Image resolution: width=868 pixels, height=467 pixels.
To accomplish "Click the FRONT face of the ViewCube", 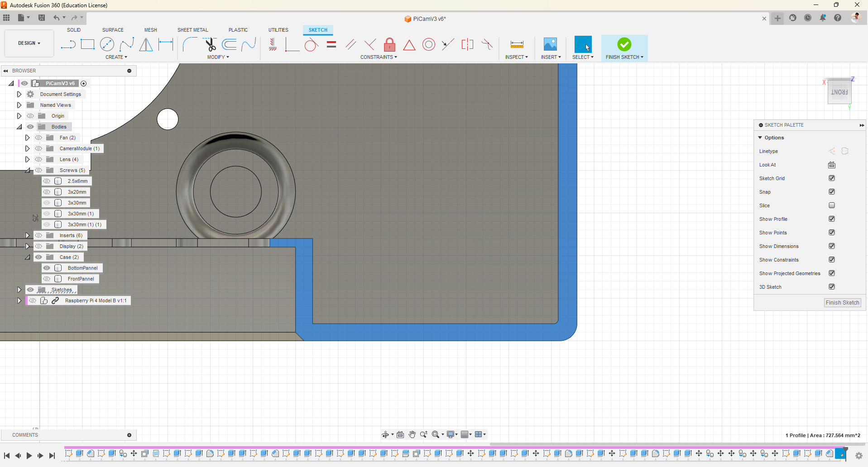I will pos(839,92).
